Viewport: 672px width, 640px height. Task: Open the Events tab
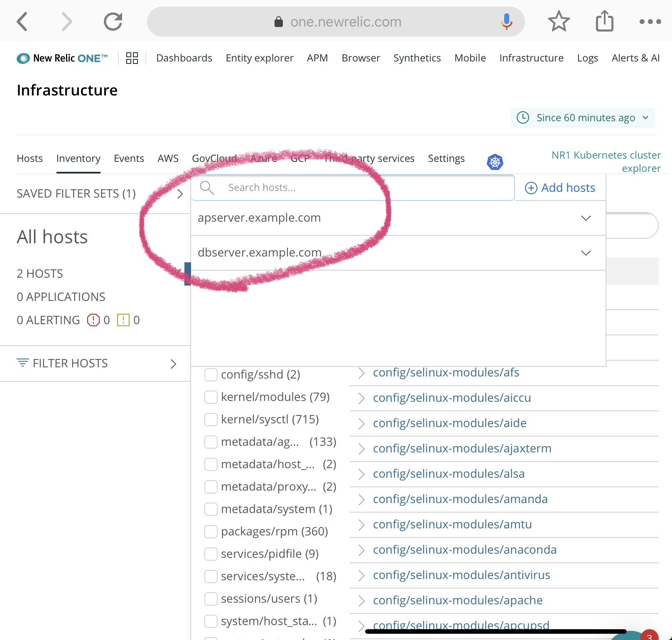click(129, 159)
